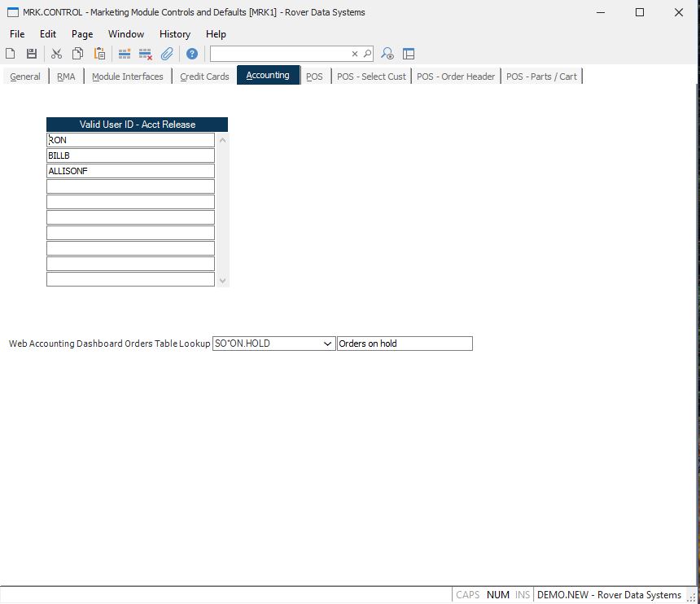The height and width of the screenshot is (604, 700).
Task: Open the History menu
Action: [x=174, y=34]
